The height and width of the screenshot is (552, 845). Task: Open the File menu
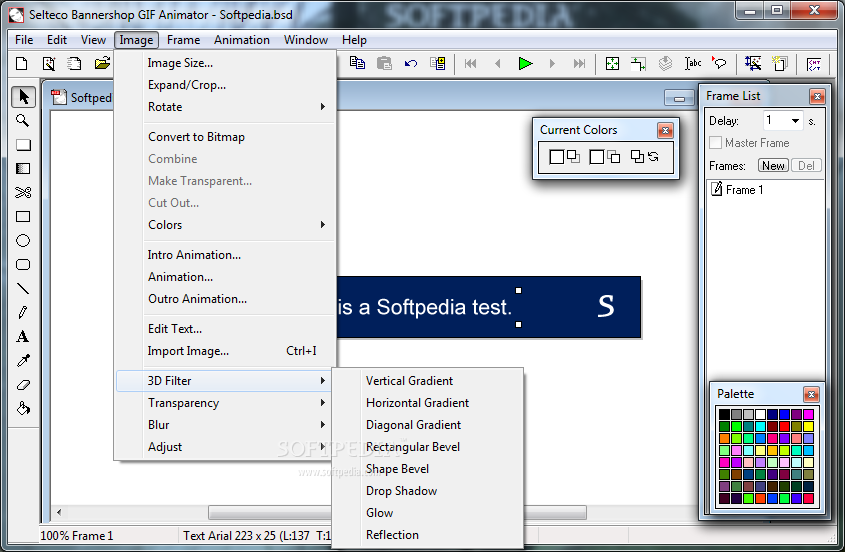(24, 40)
